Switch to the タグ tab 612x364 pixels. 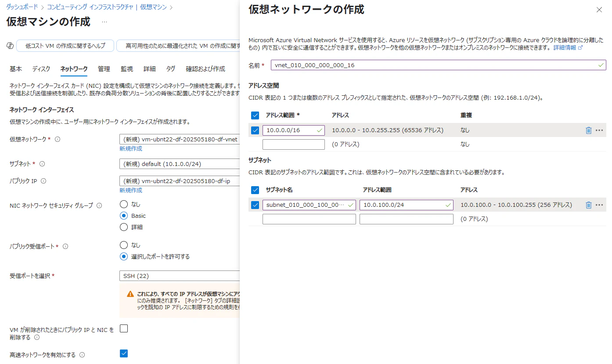click(171, 69)
